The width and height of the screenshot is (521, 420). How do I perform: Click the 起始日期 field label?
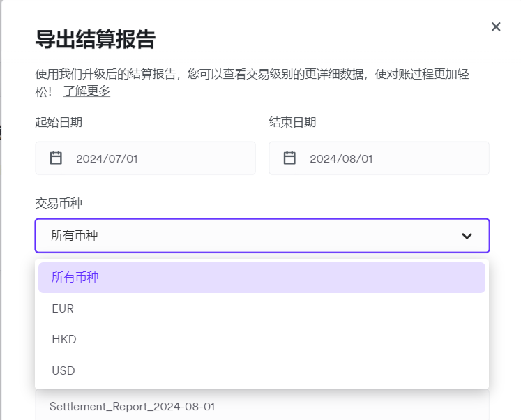pos(59,122)
